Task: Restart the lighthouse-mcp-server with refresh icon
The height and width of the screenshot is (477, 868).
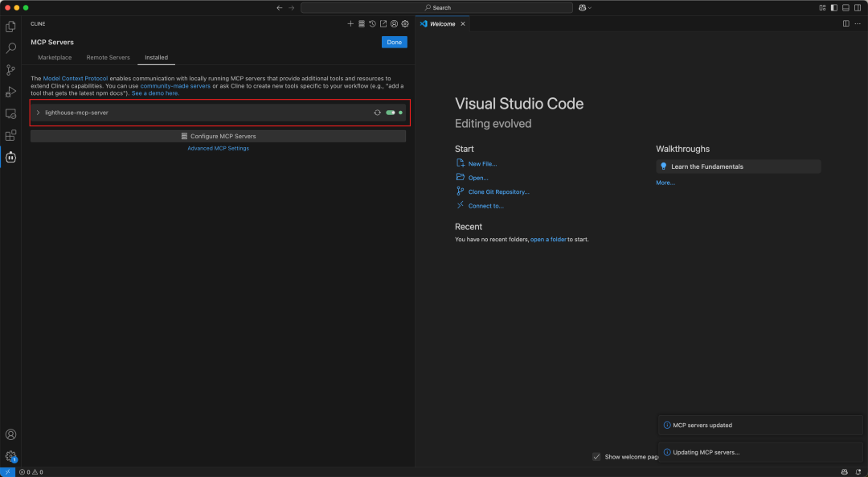Action: 378,113
